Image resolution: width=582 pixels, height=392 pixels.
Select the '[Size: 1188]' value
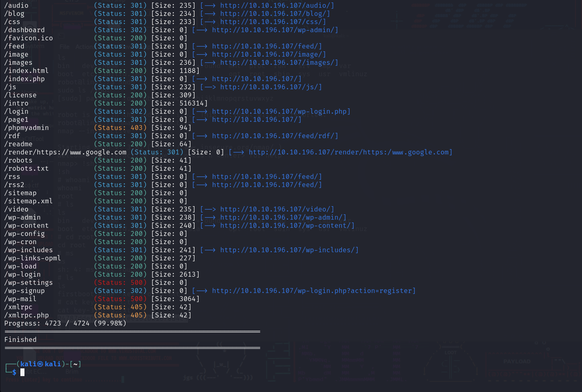tap(175, 70)
